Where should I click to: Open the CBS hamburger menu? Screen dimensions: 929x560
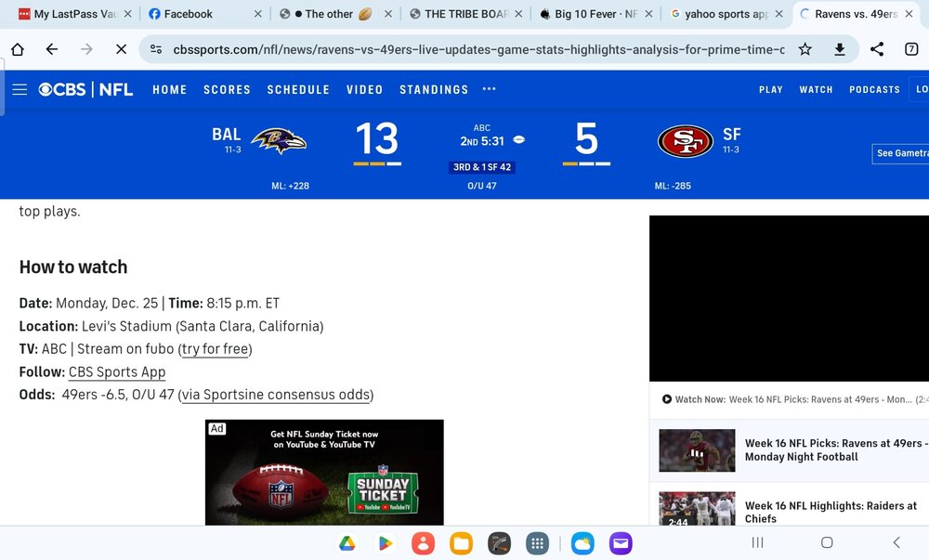pyautogui.click(x=20, y=89)
